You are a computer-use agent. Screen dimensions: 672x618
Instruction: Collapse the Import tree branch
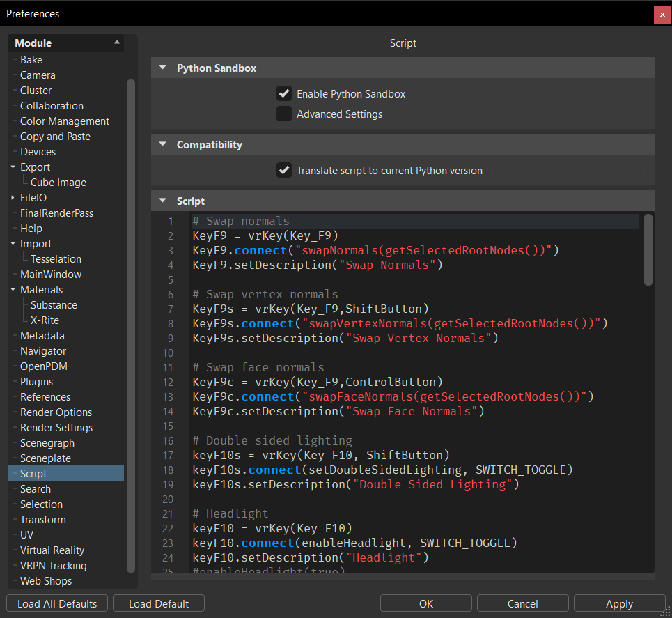[11, 243]
